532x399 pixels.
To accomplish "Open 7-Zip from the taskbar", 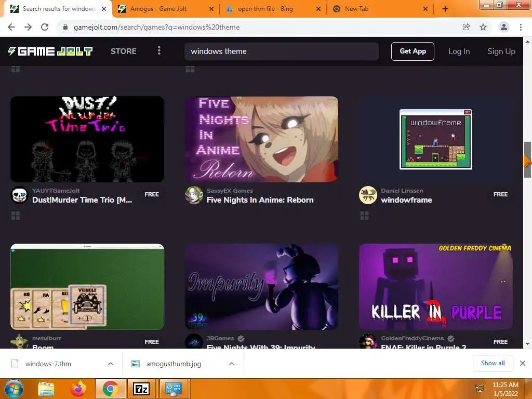I will point(141,389).
